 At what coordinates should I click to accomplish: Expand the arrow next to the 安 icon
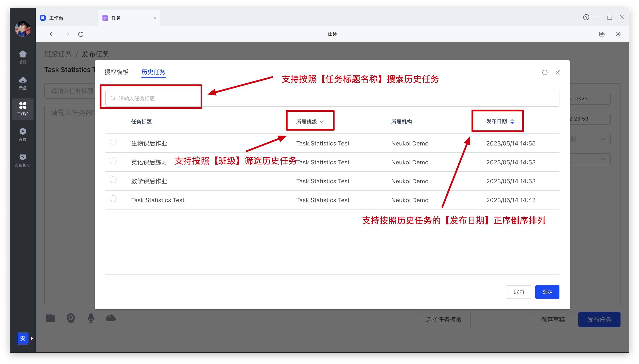pos(32,338)
